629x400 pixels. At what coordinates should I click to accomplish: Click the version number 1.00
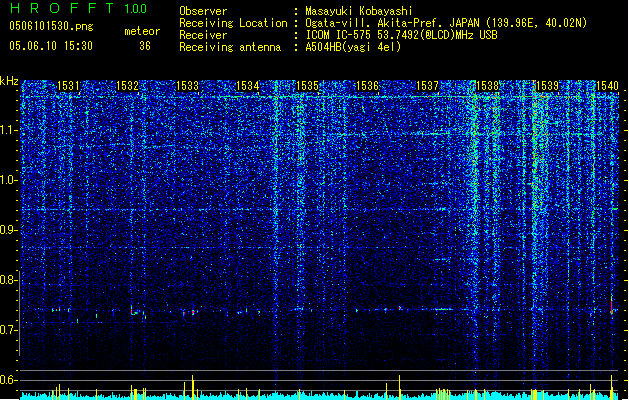pos(136,8)
